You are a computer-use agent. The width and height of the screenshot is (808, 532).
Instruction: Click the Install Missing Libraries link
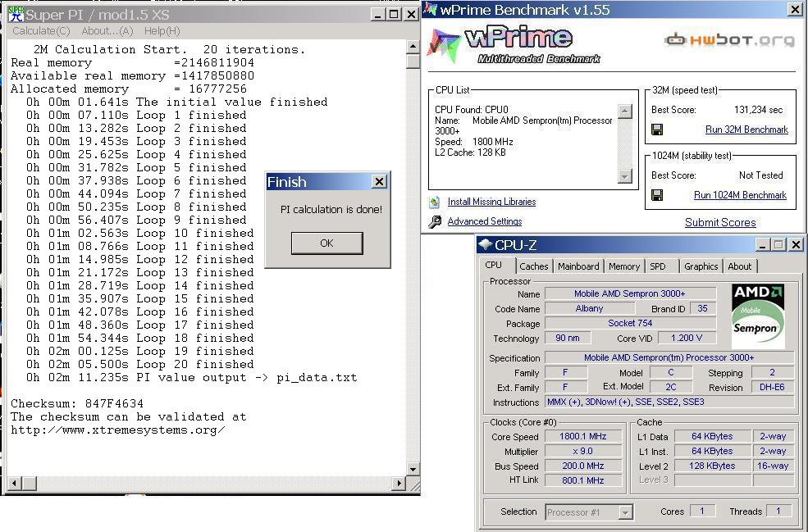pyautogui.click(x=491, y=202)
